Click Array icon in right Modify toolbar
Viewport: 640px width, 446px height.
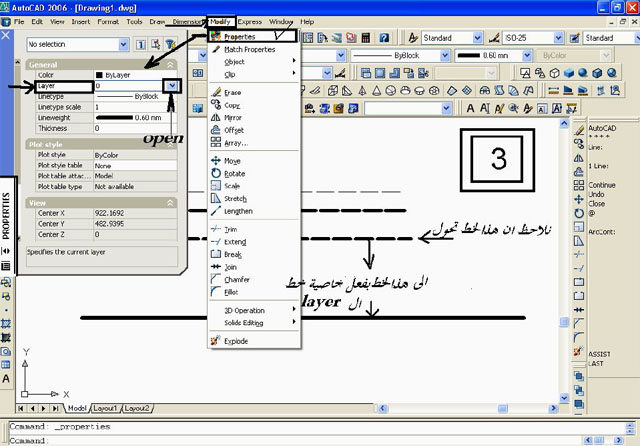tap(579, 185)
